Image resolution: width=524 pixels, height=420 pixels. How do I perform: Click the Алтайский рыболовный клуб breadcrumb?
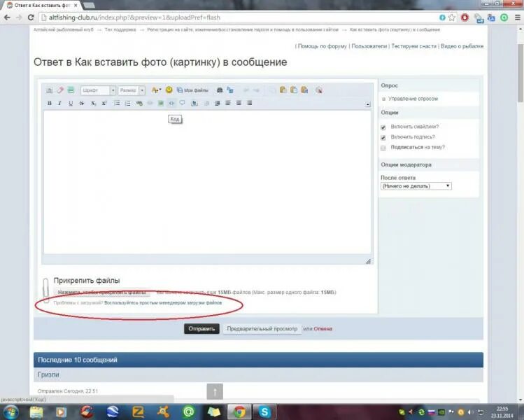tap(64, 30)
